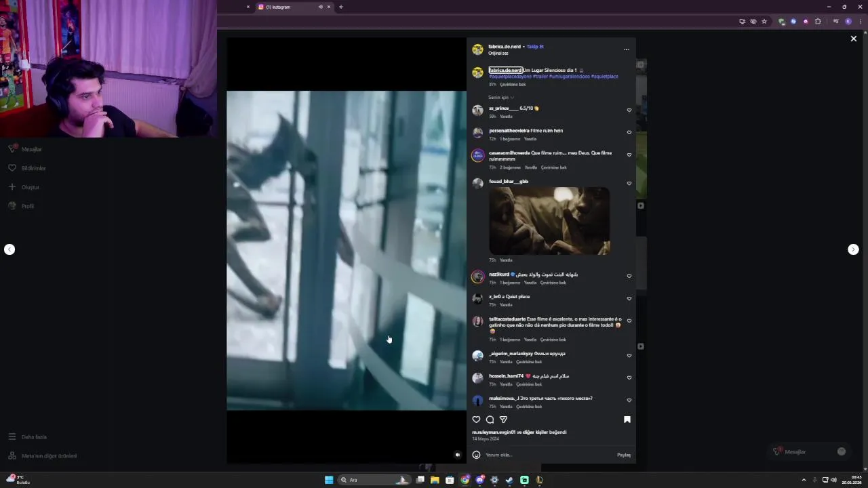Save the post with the bookmark icon
The height and width of the screenshot is (488, 868).
click(x=627, y=420)
